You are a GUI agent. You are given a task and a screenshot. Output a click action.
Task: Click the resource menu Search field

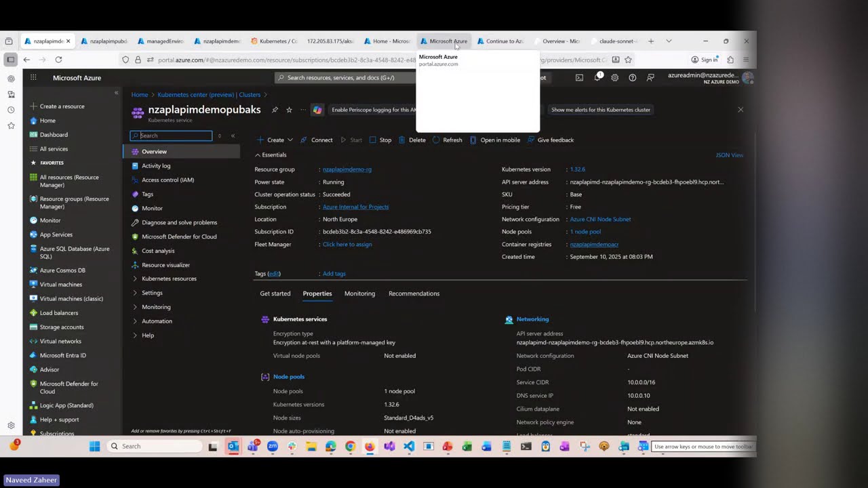171,136
